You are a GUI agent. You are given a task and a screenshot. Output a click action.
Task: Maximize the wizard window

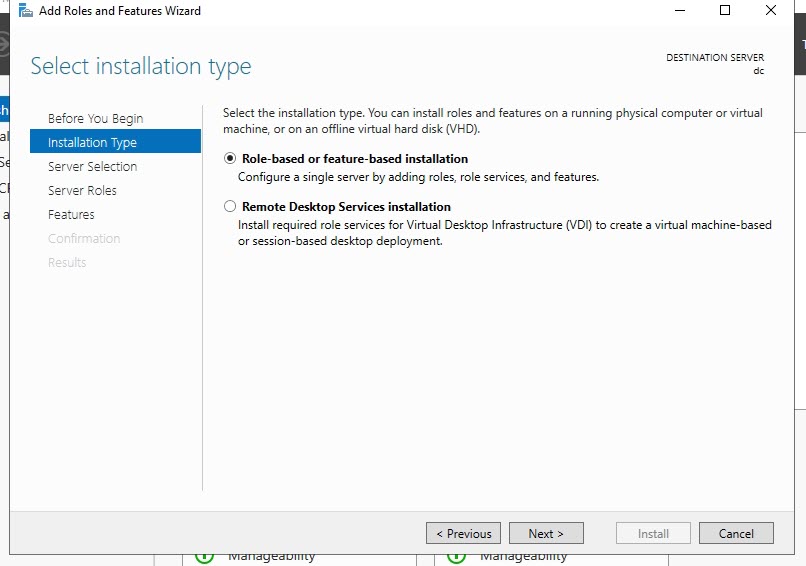coord(725,11)
